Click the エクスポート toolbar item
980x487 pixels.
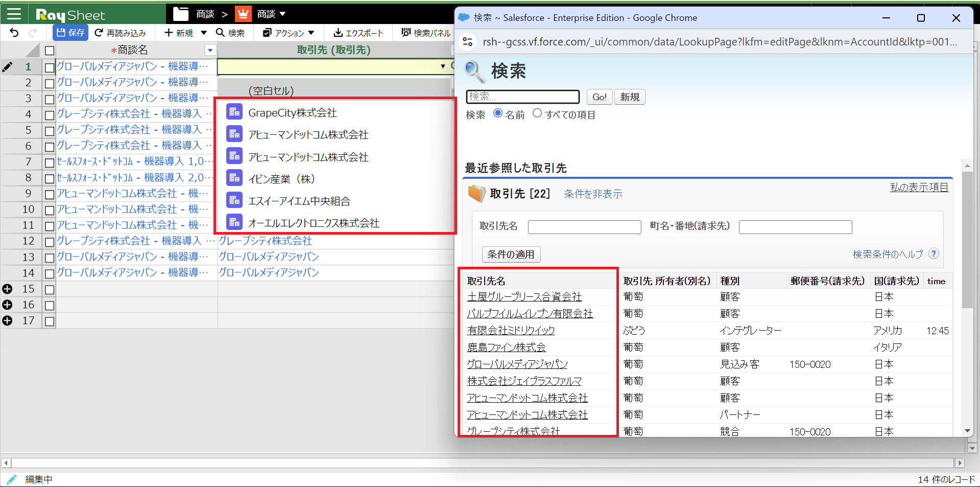pyautogui.click(x=358, y=33)
